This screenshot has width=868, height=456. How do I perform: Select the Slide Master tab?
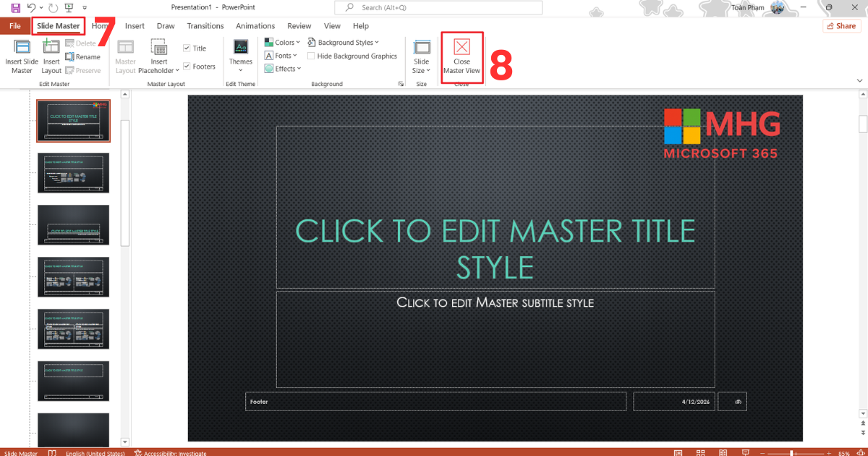click(x=59, y=26)
